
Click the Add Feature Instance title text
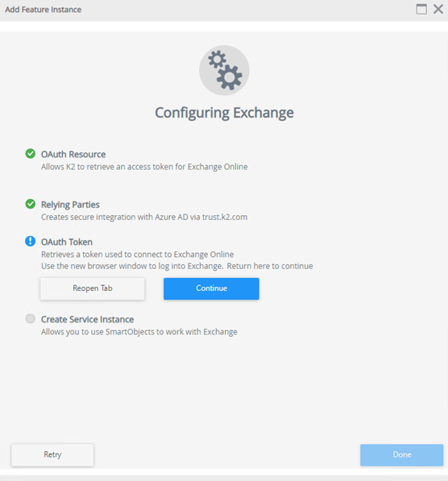coord(44,10)
